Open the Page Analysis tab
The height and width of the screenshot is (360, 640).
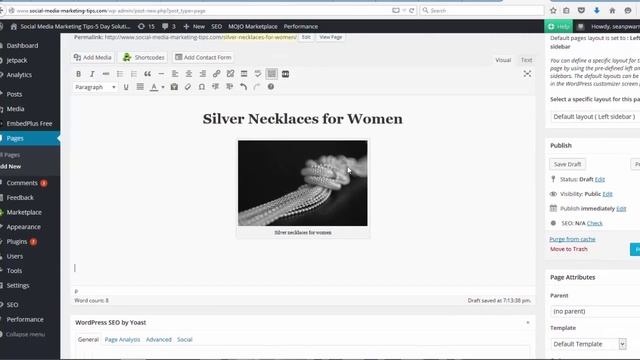(122, 340)
